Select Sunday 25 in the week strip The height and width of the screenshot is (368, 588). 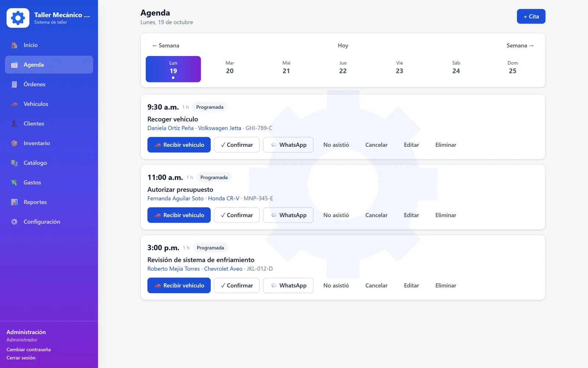pyautogui.click(x=513, y=69)
